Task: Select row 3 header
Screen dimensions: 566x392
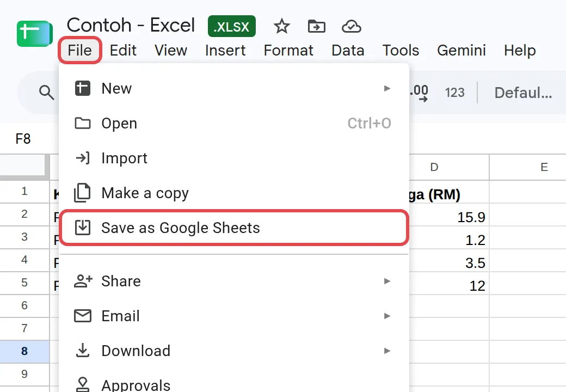Action: coord(24,237)
